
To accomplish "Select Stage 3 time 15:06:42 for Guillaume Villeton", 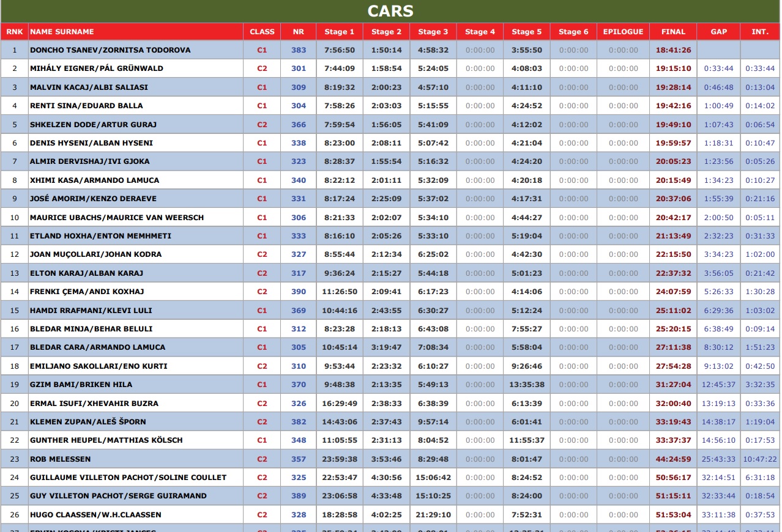I will click(x=433, y=478).
